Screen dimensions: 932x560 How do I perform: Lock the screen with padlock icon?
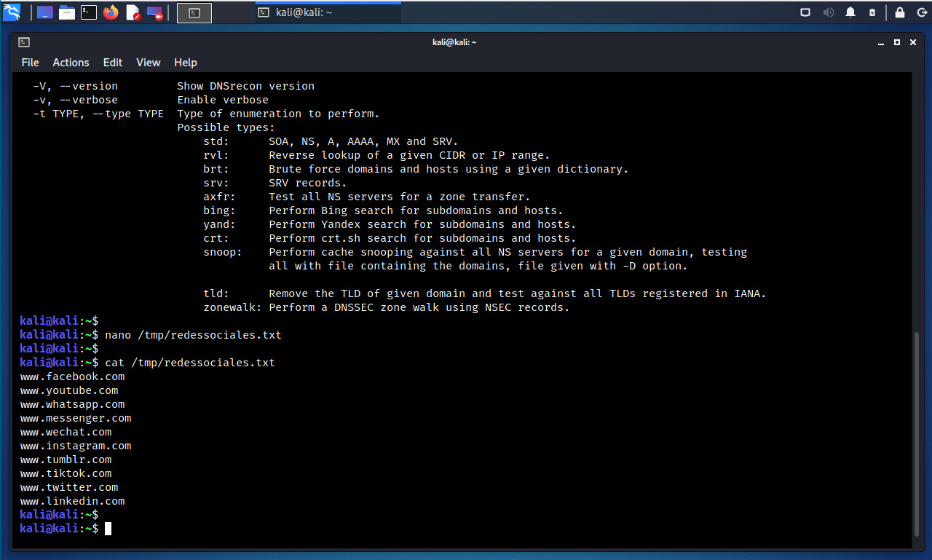(900, 12)
